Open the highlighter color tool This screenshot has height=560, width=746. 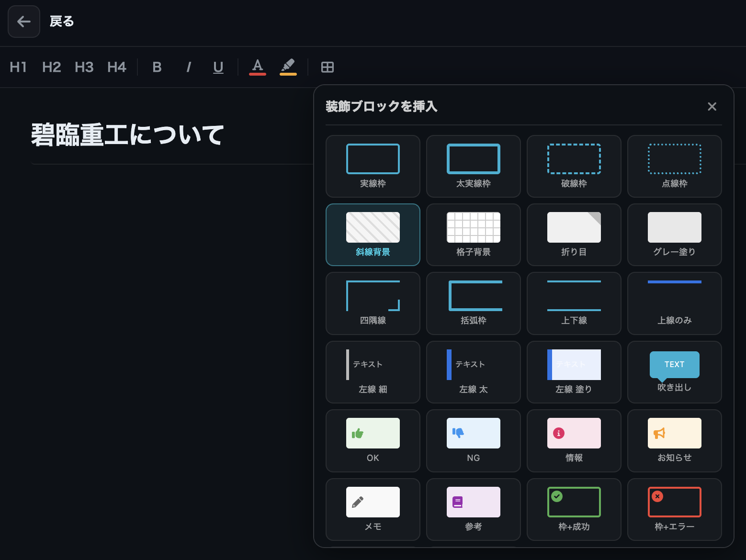[x=288, y=67]
